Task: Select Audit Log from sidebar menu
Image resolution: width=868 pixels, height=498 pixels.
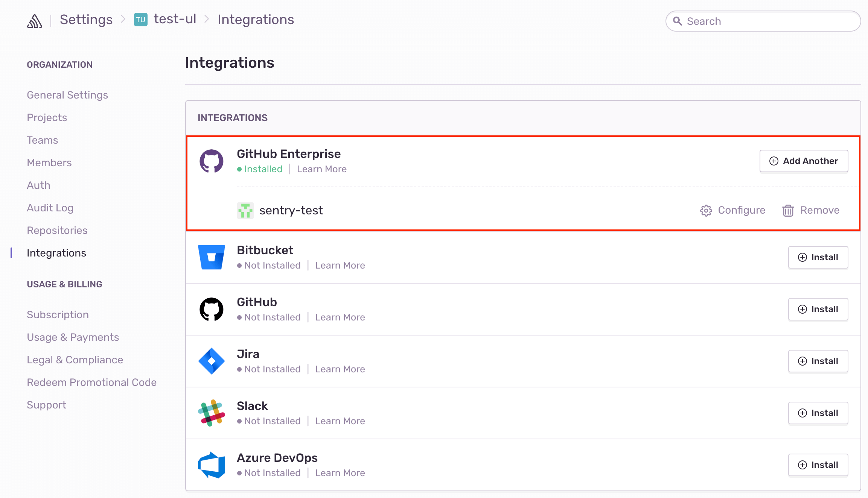Action: coord(50,208)
